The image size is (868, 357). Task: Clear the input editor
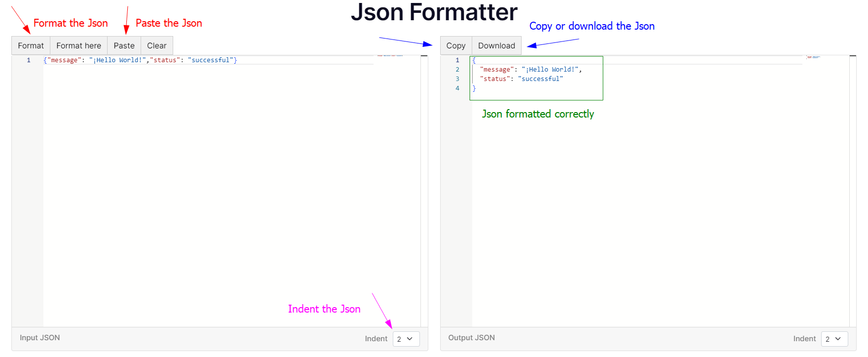click(157, 45)
